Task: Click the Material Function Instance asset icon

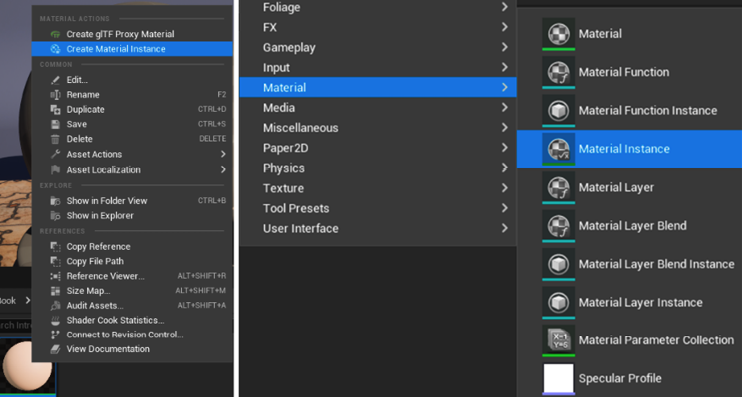Action: coord(558,111)
